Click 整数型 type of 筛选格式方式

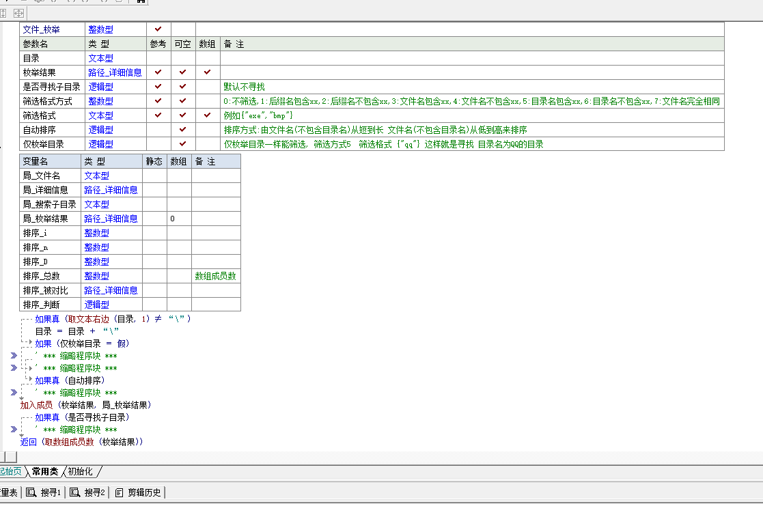tap(100, 101)
